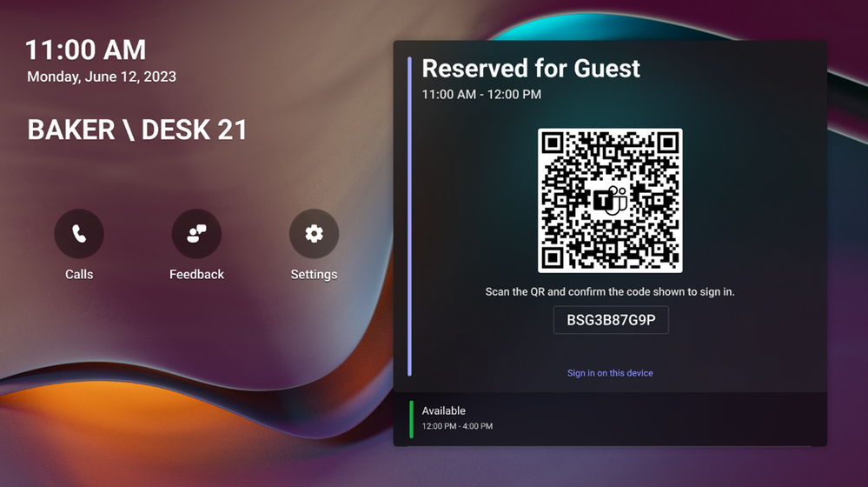
Task: Click the 11:00 AM - 12:00 PM reservation time
Action: [x=481, y=94]
